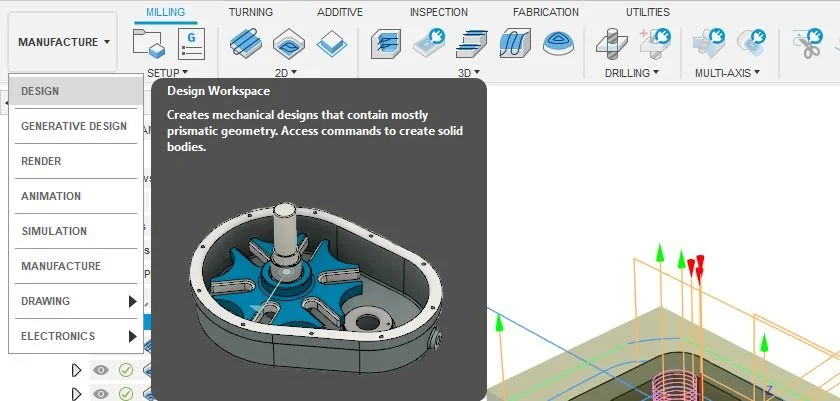
Task: Toggle eye visibility on lowest operation row
Action: (100, 394)
